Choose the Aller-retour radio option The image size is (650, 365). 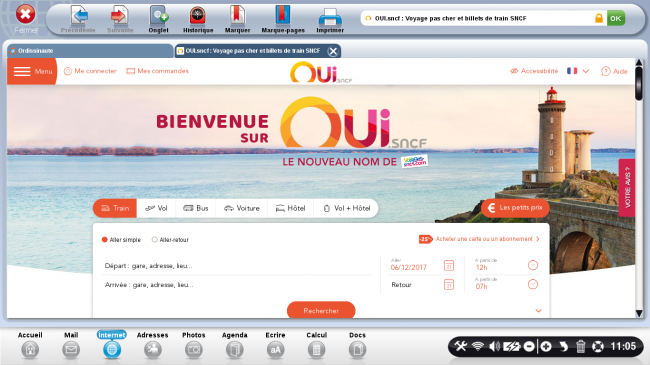coord(170,240)
